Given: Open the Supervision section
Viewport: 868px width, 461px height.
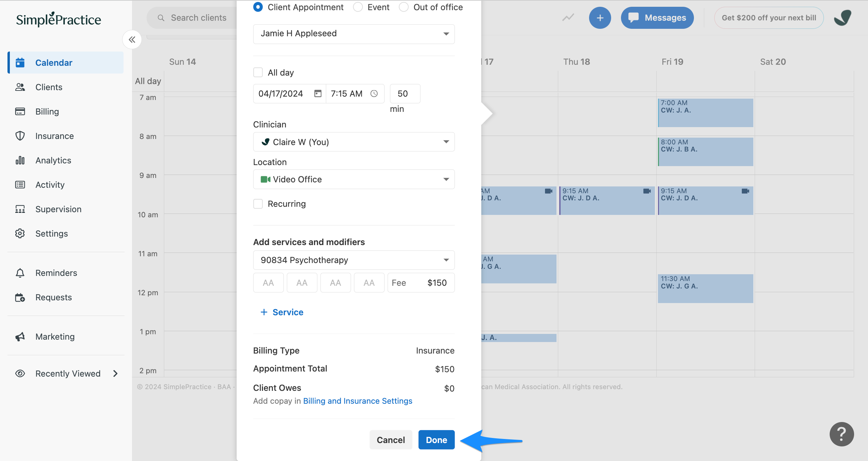Looking at the screenshot, I should 58,209.
